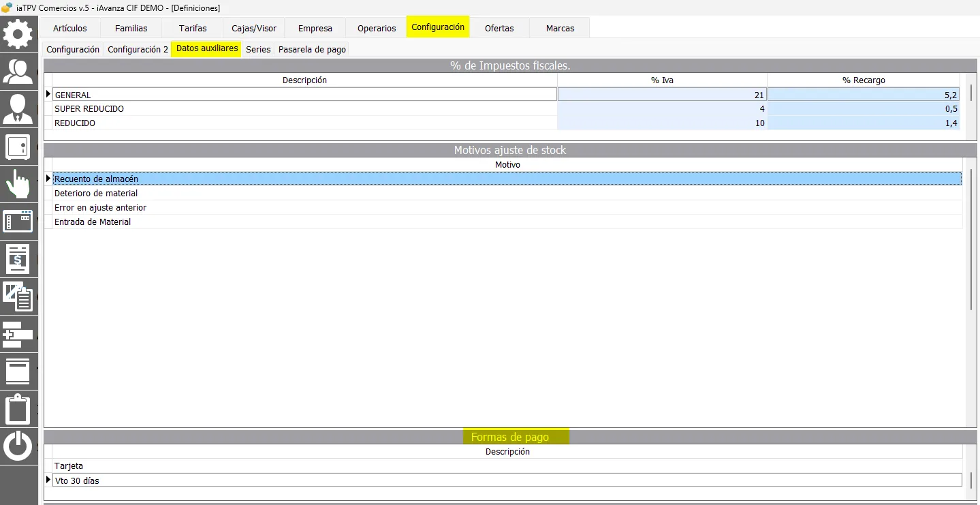Image resolution: width=980 pixels, height=505 pixels.
Task: Open the Familias tab
Action: click(131, 28)
